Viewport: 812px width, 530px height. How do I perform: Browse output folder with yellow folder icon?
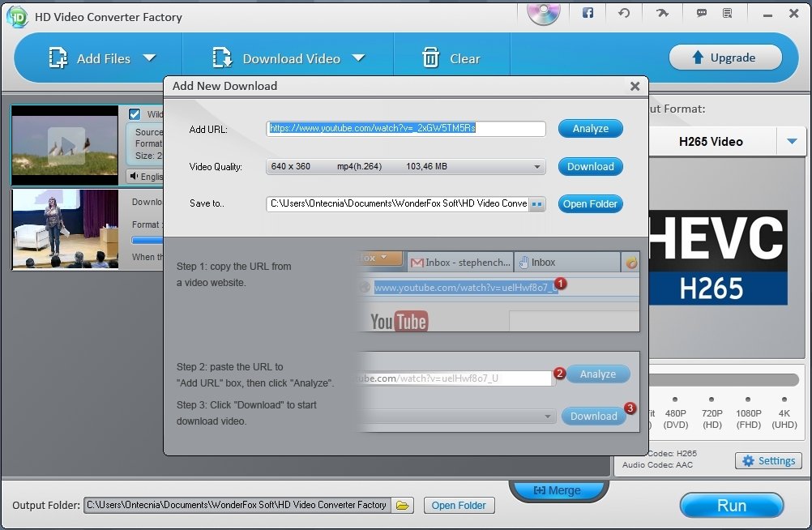click(x=403, y=505)
